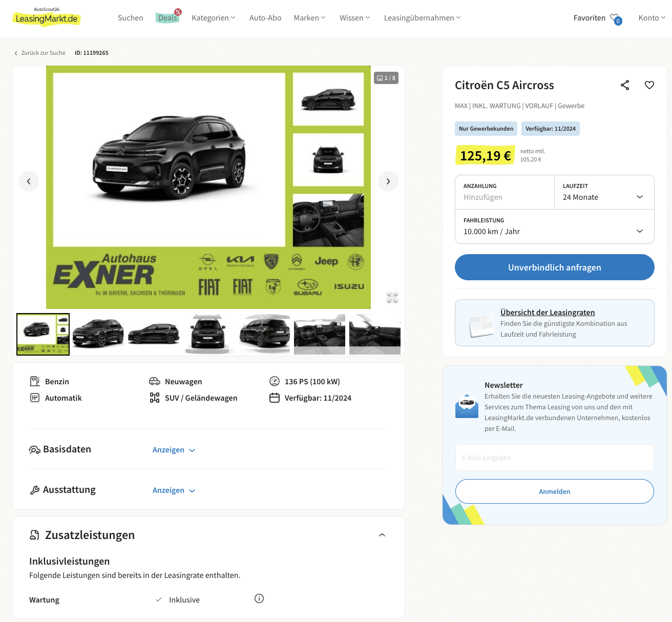Select sixth thumbnail dashboard interior
Image resolution: width=672 pixels, height=622 pixels.
click(x=319, y=334)
